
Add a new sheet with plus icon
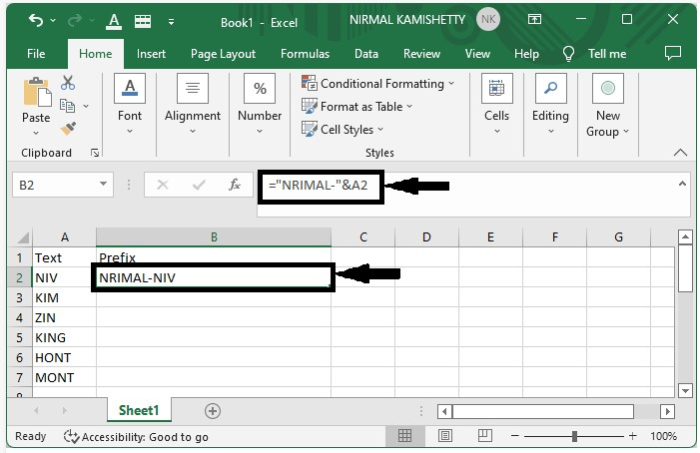[x=212, y=411]
